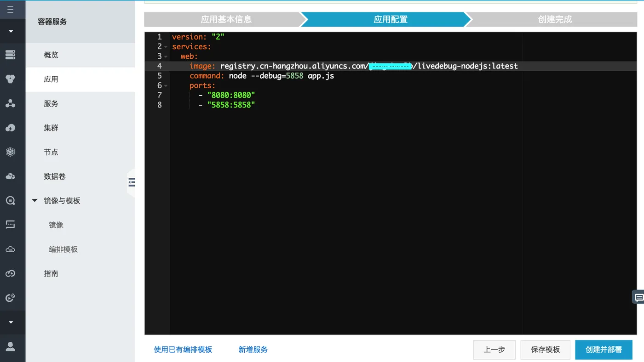Collapse the services block at line 2

coord(165,46)
